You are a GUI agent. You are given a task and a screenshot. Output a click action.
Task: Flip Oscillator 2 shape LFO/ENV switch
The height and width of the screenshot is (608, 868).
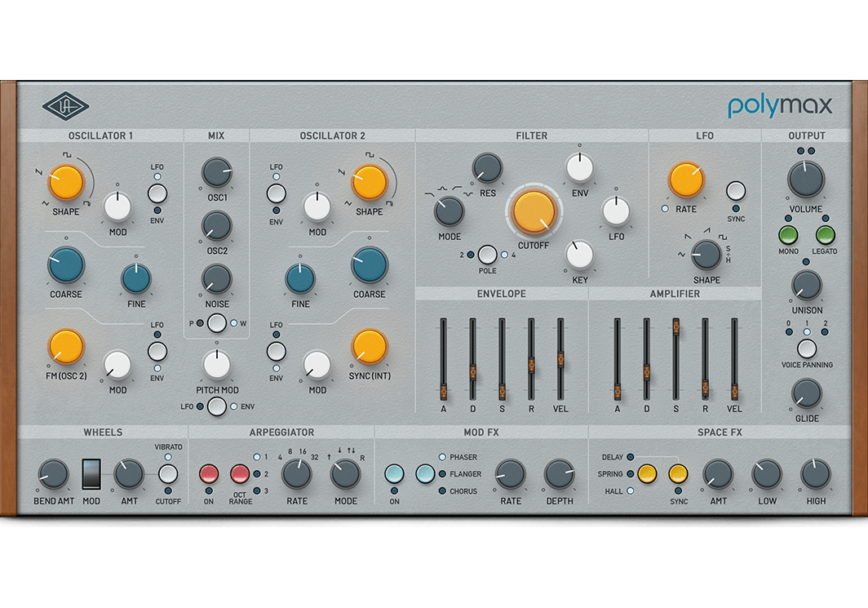click(277, 193)
